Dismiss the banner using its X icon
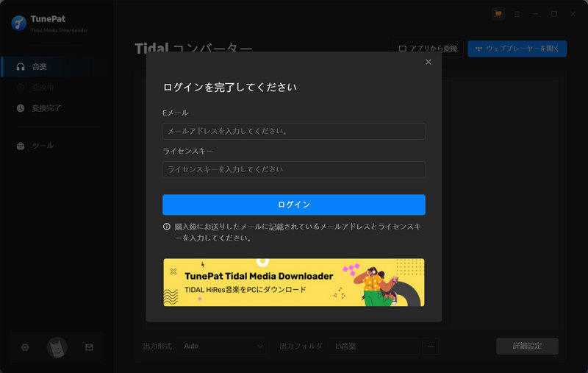Viewport: 588px width, 373px height. point(173,271)
